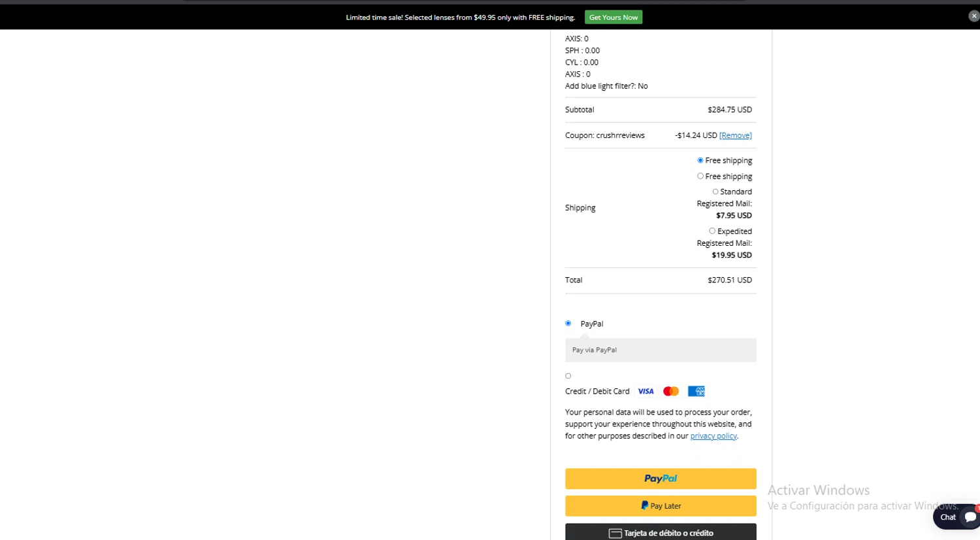This screenshot has width=980, height=540.
Task: Remove the crushrreviews coupon
Action: (x=736, y=135)
